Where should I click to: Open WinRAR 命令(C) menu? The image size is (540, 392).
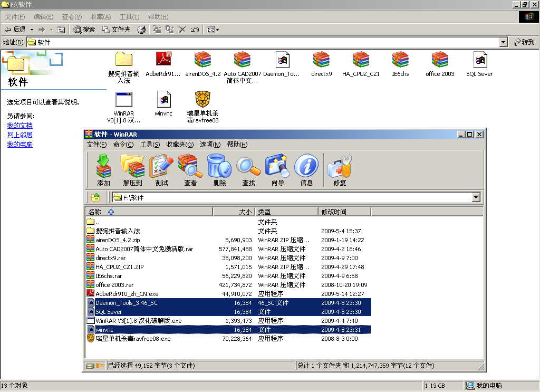coord(123,145)
